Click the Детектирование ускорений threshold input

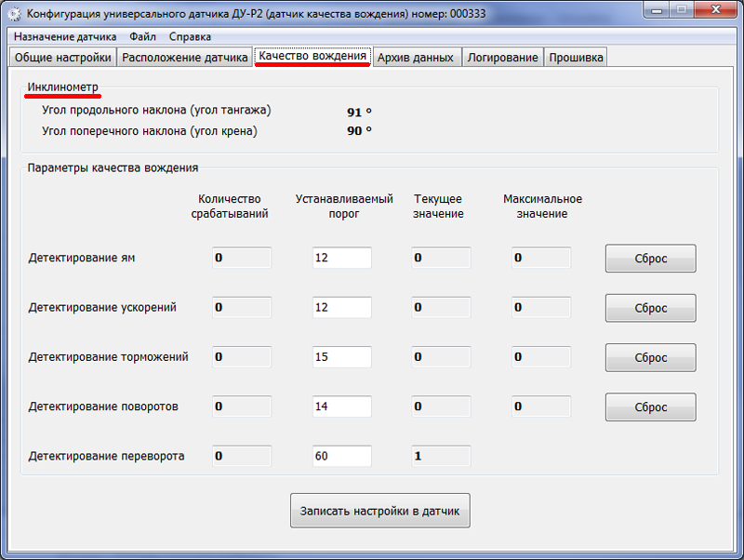pyautogui.click(x=341, y=307)
